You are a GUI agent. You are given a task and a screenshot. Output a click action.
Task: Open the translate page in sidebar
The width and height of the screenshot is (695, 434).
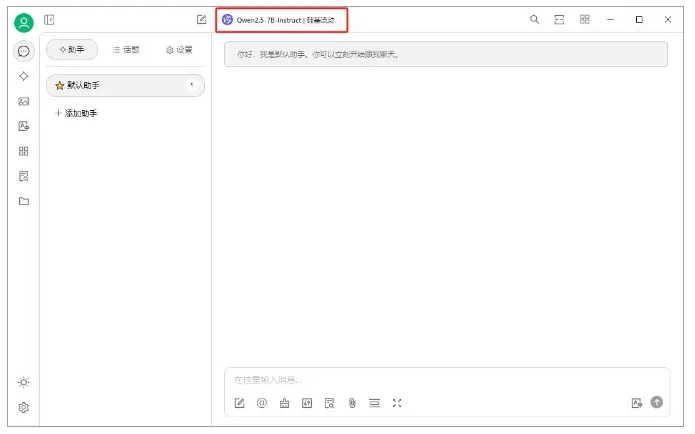click(24, 126)
